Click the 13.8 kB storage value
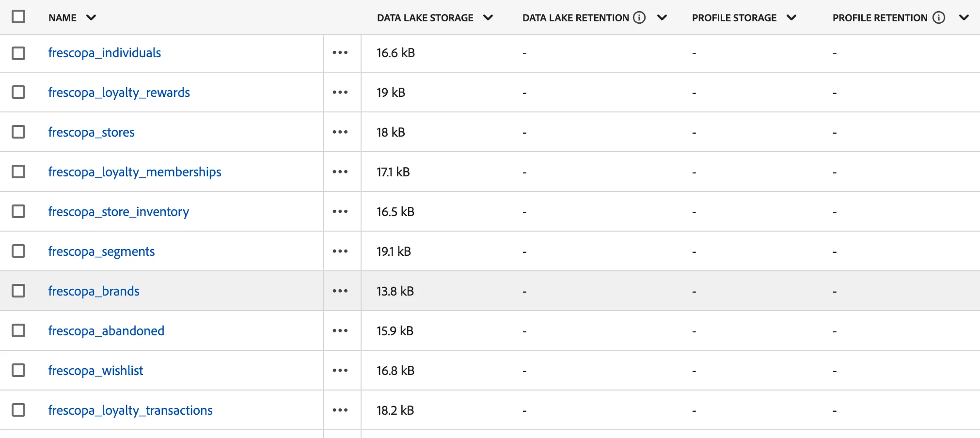Image resolution: width=980 pixels, height=438 pixels. coord(395,291)
